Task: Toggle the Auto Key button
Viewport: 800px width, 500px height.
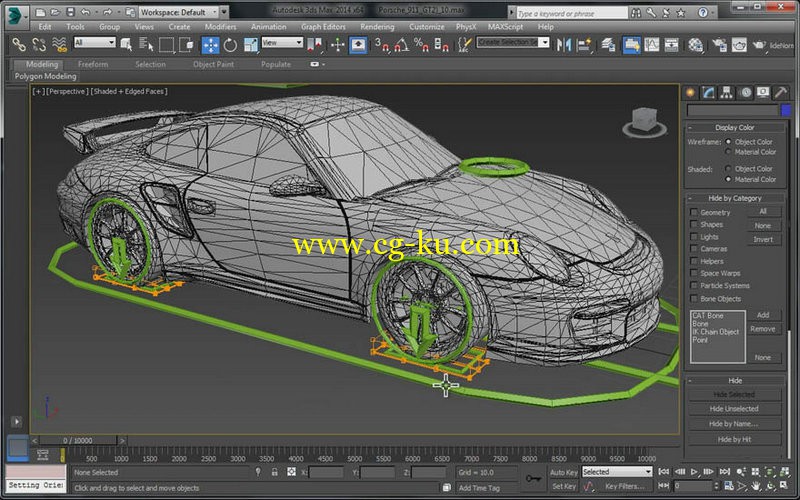Action: point(563,472)
